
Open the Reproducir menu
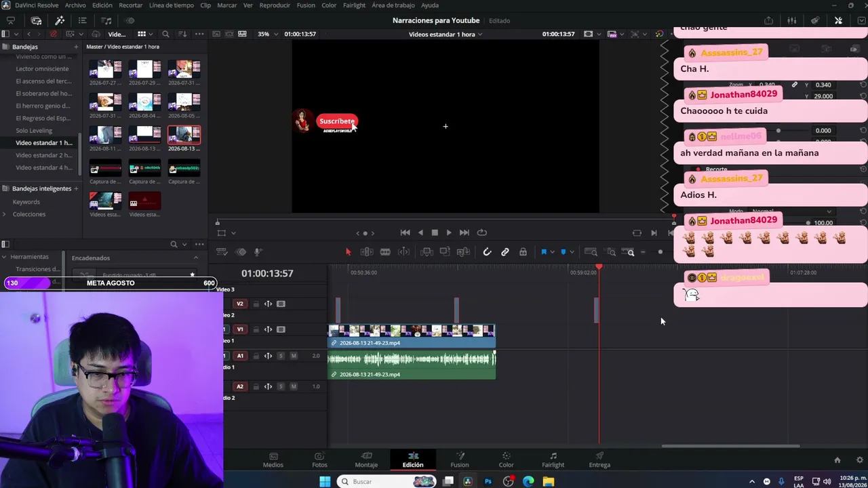[275, 5]
